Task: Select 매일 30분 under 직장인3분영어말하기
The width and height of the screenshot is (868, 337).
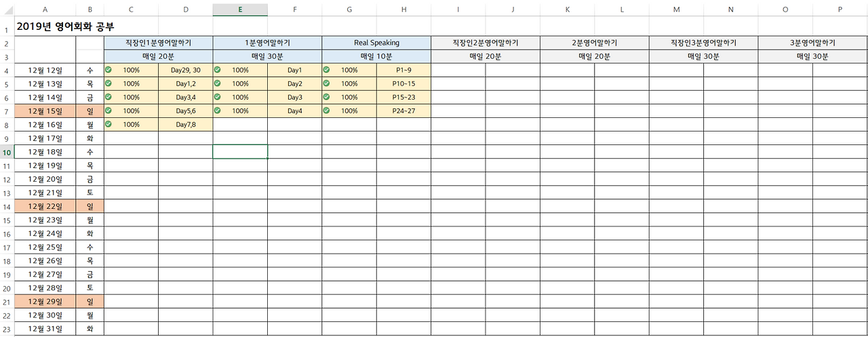Action: [704, 56]
